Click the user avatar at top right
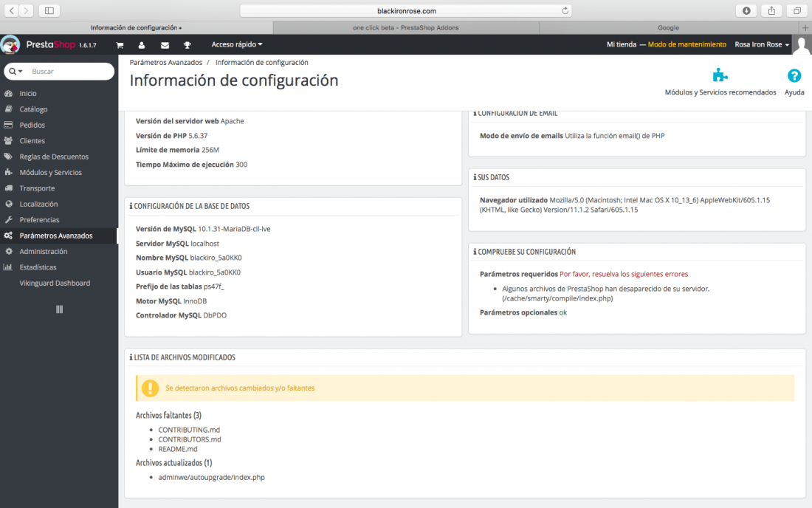 [802, 44]
